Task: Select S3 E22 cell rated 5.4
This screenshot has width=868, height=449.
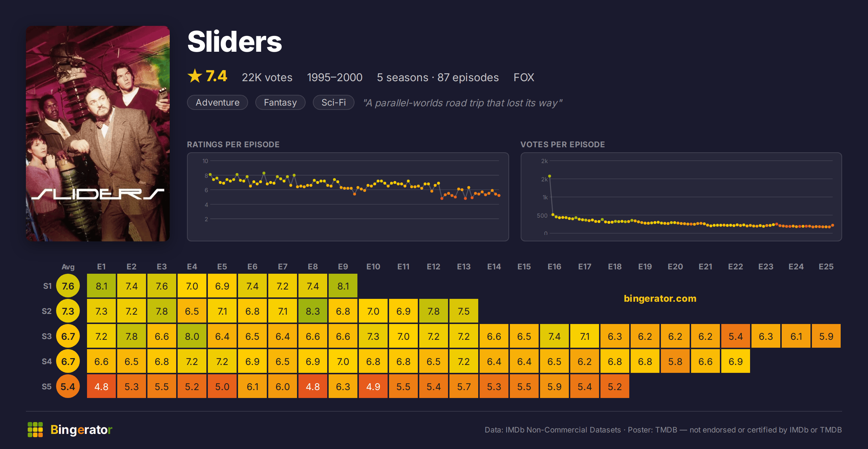Action: [736, 336]
